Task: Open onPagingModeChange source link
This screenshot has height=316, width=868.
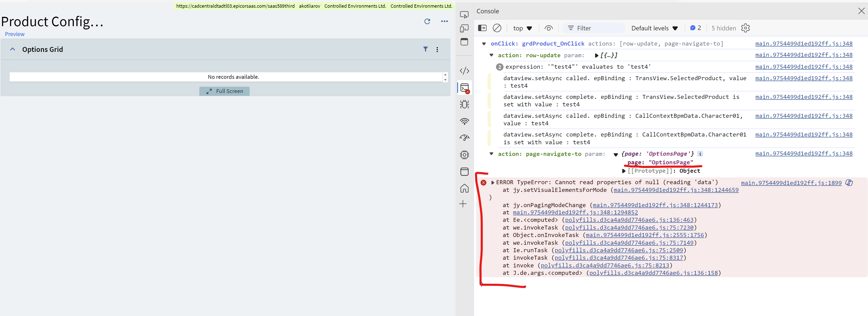Action: [655, 205]
